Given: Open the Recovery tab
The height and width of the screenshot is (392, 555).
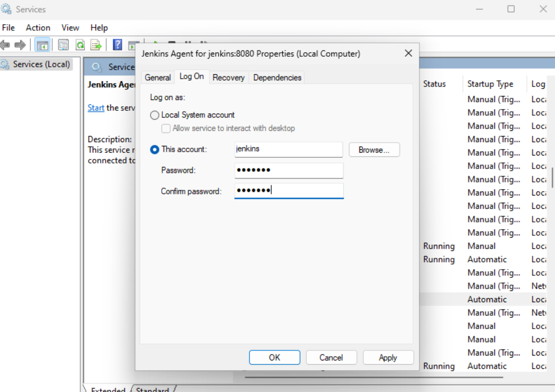Looking at the screenshot, I should click(229, 78).
